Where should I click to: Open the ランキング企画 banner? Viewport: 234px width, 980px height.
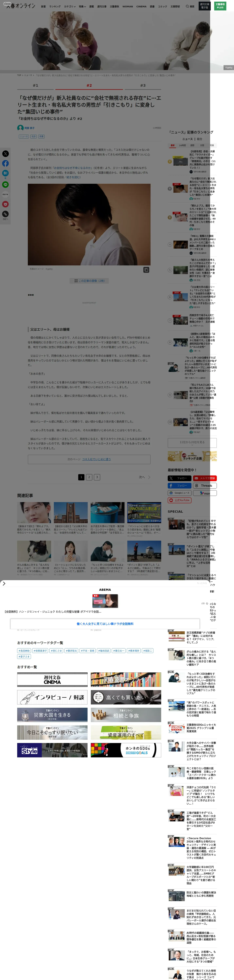tap(192, 456)
